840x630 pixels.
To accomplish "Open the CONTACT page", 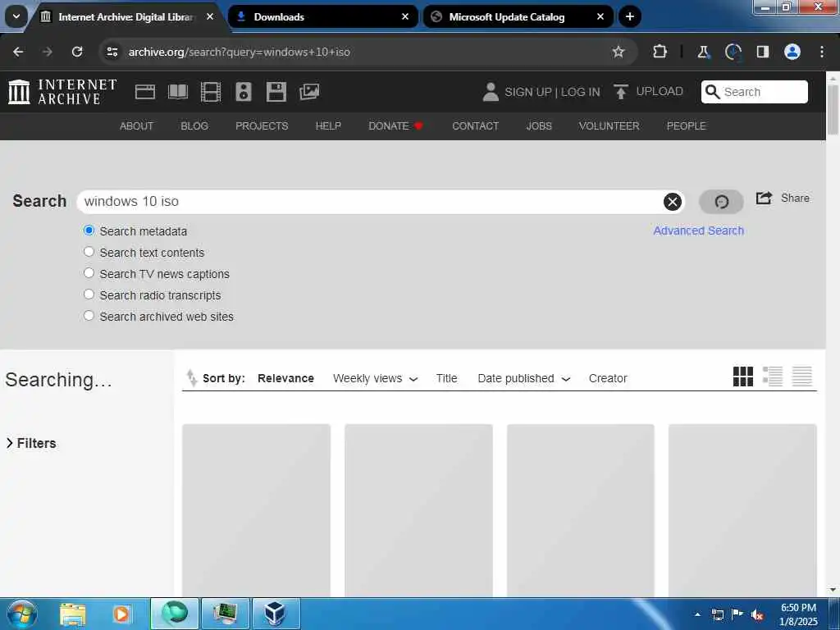I will pyautogui.click(x=475, y=126).
